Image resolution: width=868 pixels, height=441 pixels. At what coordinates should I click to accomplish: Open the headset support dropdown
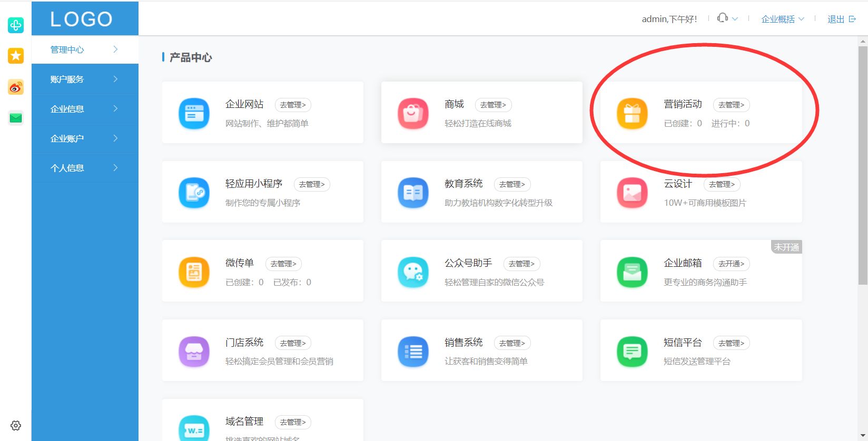tap(727, 18)
